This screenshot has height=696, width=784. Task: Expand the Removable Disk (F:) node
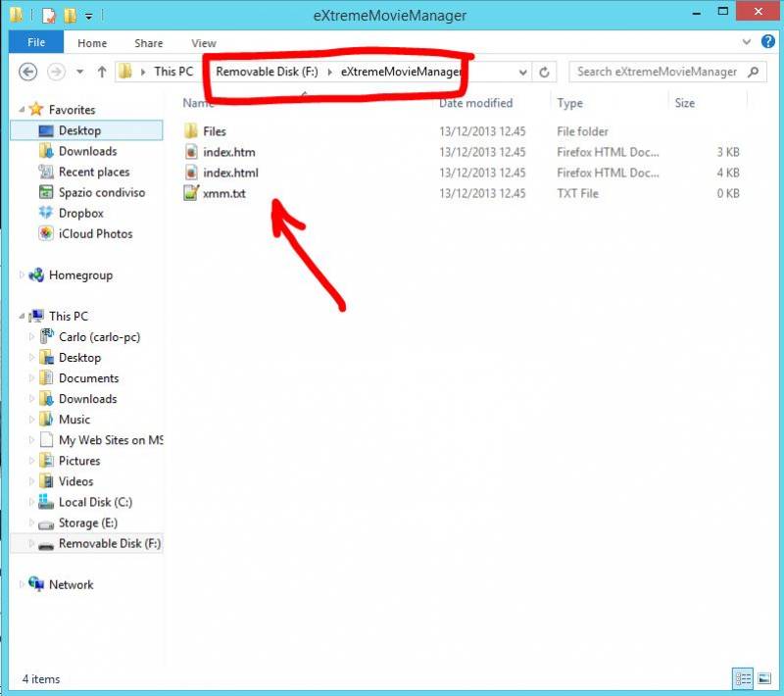[x=31, y=543]
